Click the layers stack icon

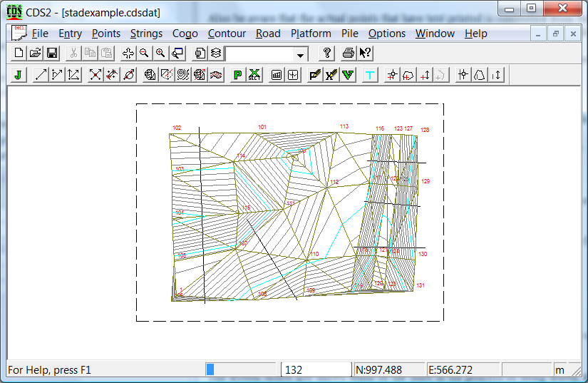click(215, 53)
